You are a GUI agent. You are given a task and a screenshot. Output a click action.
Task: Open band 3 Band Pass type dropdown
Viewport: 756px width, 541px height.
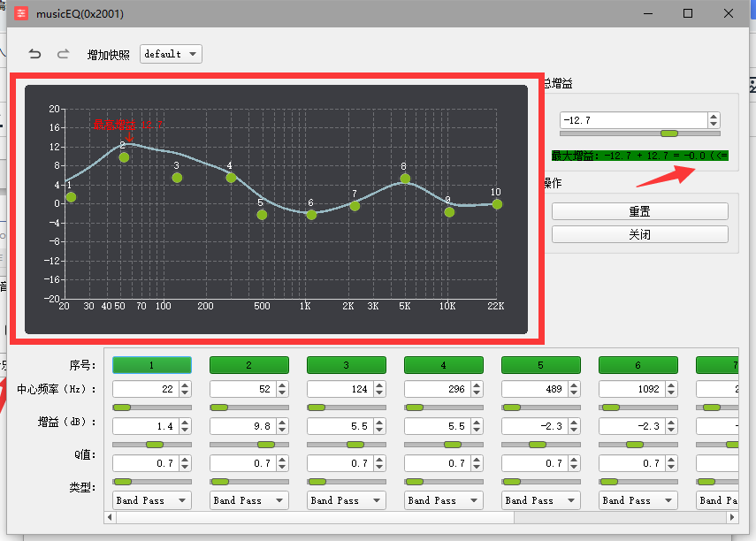tap(347, 500)
